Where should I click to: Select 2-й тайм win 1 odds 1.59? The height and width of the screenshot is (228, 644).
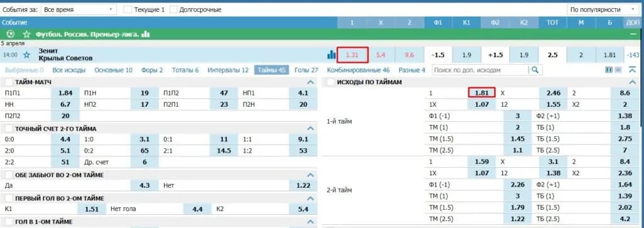point(481,162)
